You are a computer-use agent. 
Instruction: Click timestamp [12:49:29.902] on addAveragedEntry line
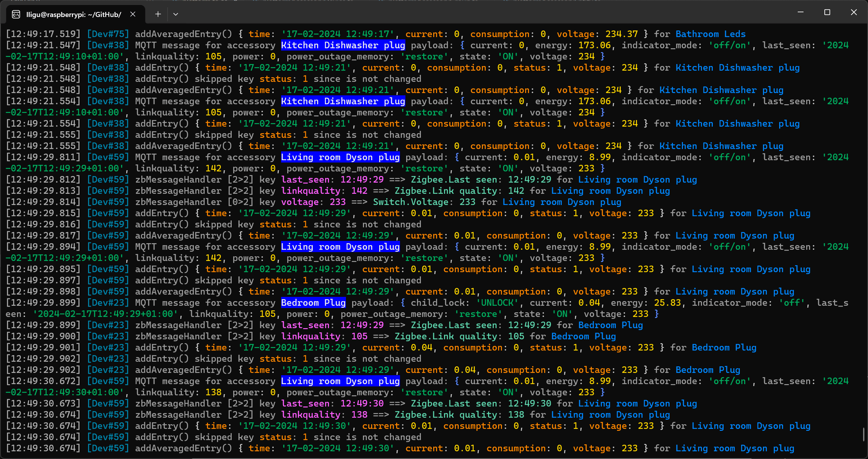click(x=43, y=370)
